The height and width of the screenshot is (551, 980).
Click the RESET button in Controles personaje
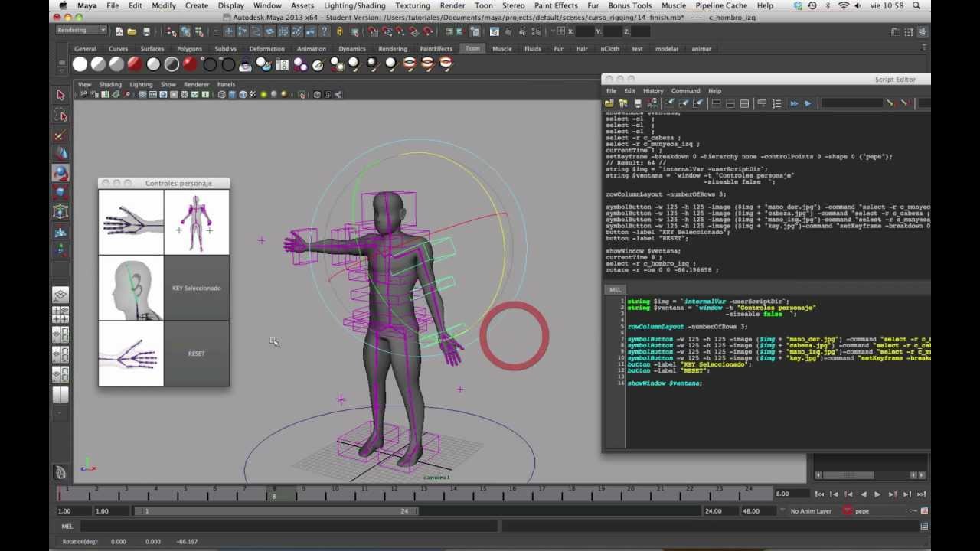(197, 354)
